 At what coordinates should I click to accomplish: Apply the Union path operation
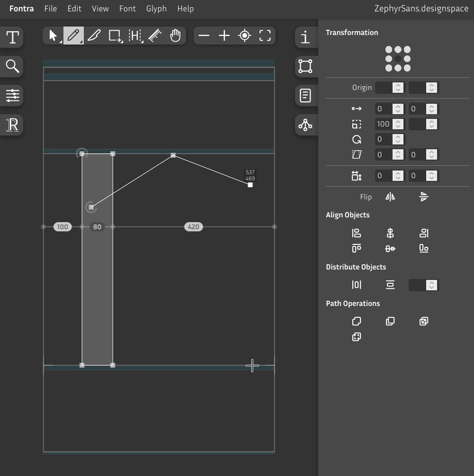357,322
